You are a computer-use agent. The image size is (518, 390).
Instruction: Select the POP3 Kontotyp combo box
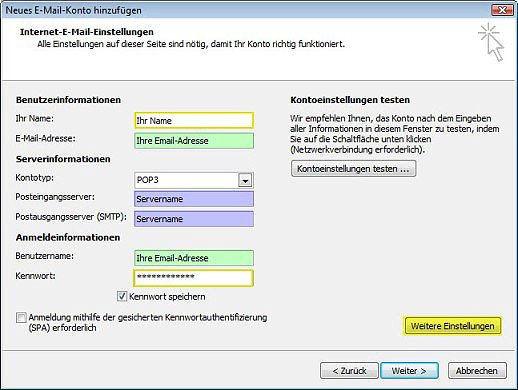point(194,180)
